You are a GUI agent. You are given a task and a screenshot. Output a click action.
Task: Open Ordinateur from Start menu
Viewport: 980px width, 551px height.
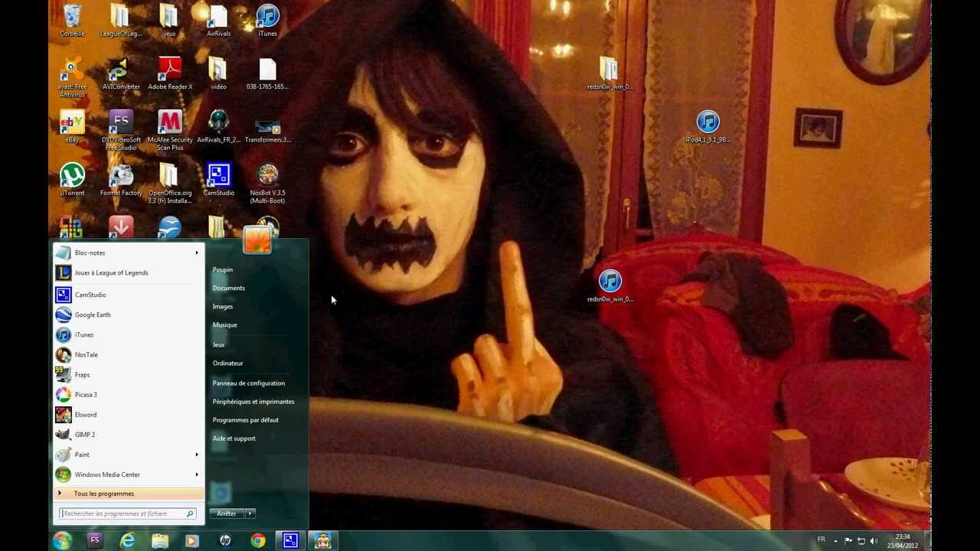click(x=228, y=363)
